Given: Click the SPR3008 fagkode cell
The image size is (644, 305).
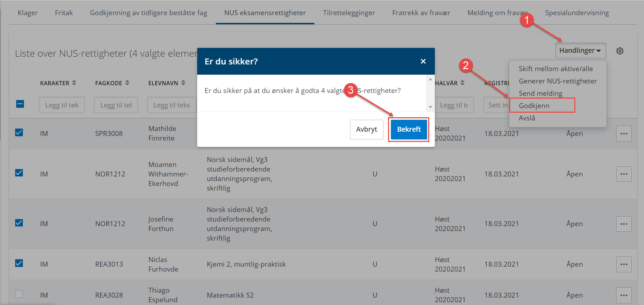Looking at the screenshot, I should click(109, 133).
